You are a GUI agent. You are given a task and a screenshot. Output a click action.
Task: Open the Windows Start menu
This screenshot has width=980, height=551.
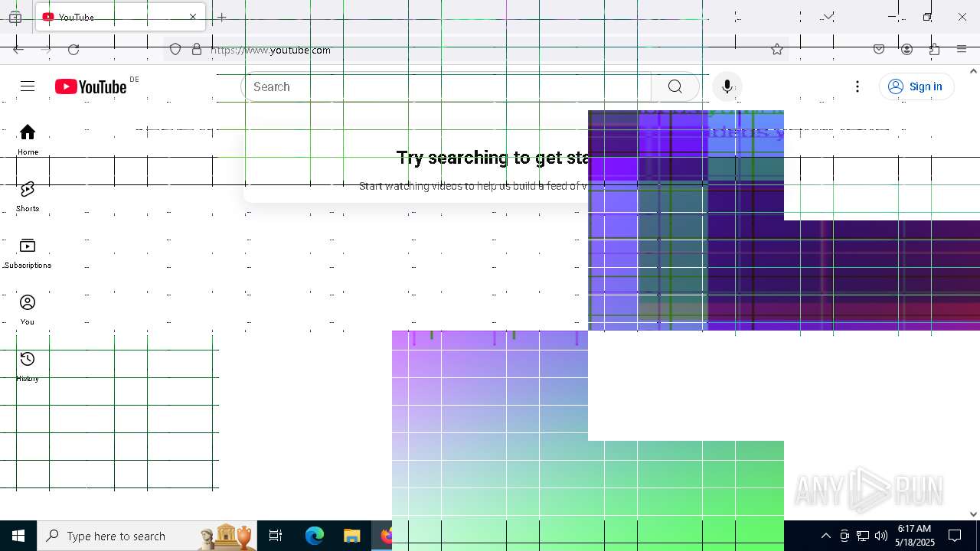[x=18, y=536]
